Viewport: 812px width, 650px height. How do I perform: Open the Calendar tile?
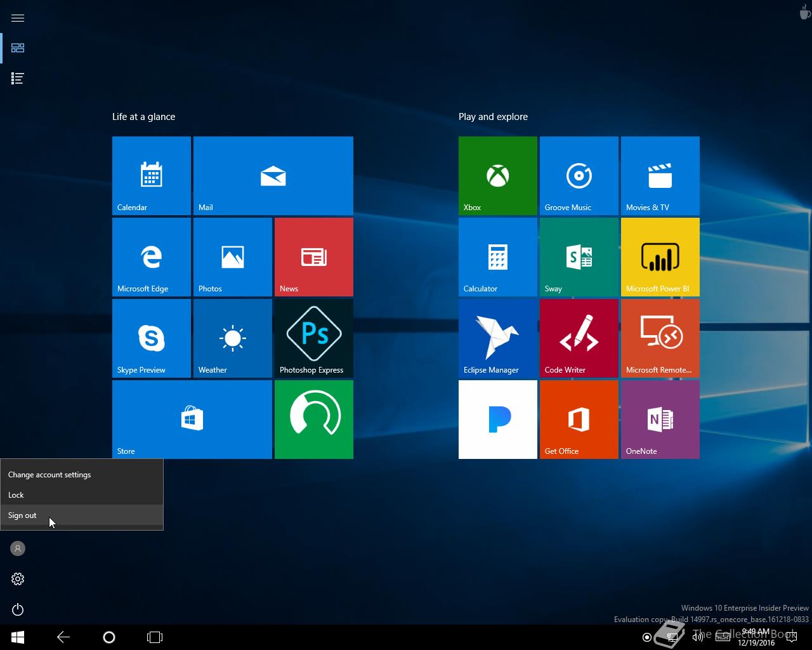pyautogui.click(x=152, y=176)
